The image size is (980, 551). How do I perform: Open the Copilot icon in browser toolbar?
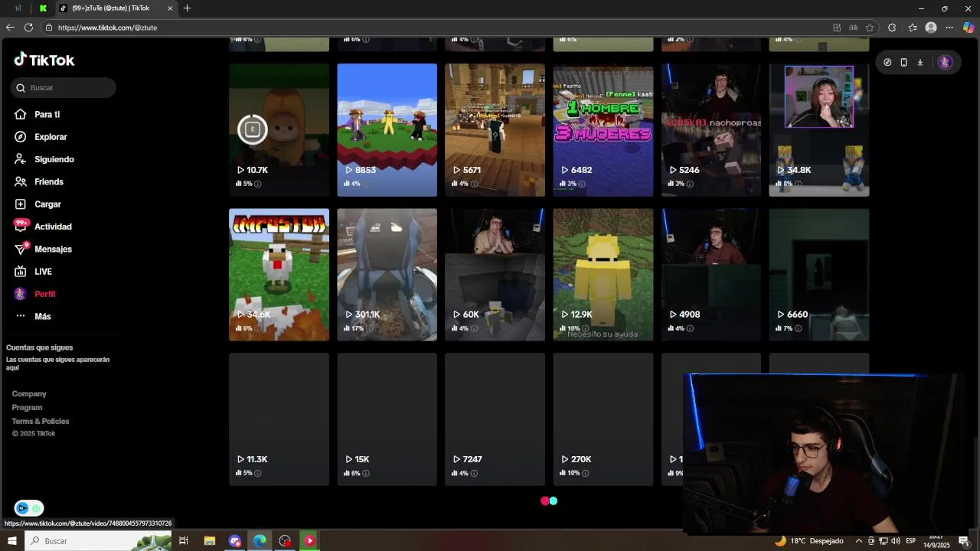(969, 28)
